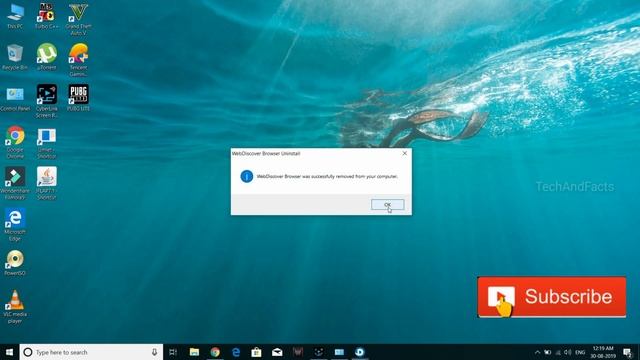
Task: Select the This PC desktop icon
Action: 15,16
